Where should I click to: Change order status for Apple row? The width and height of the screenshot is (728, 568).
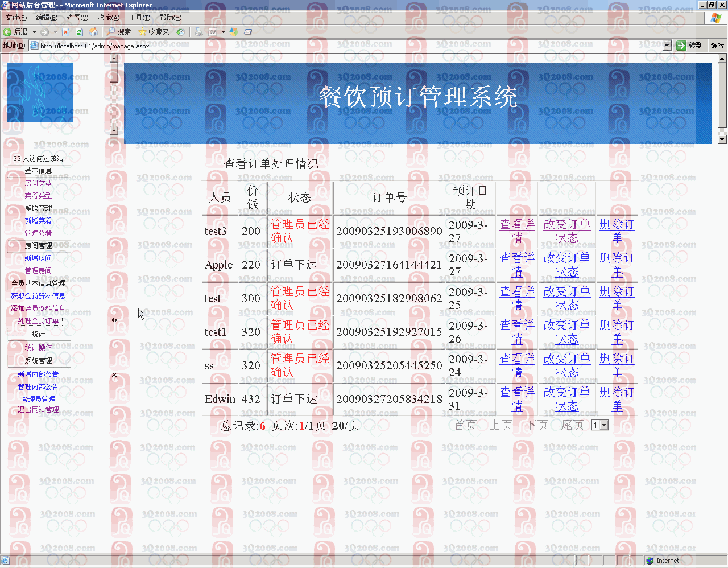point(567,265)
